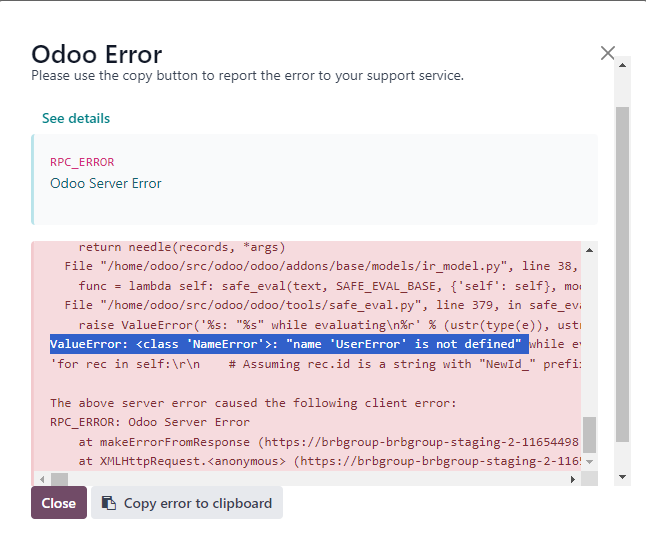This screenshot has height=549, width=646.
Task: Click the safe_eval.py file path line
Action: (x=322, y=305)
